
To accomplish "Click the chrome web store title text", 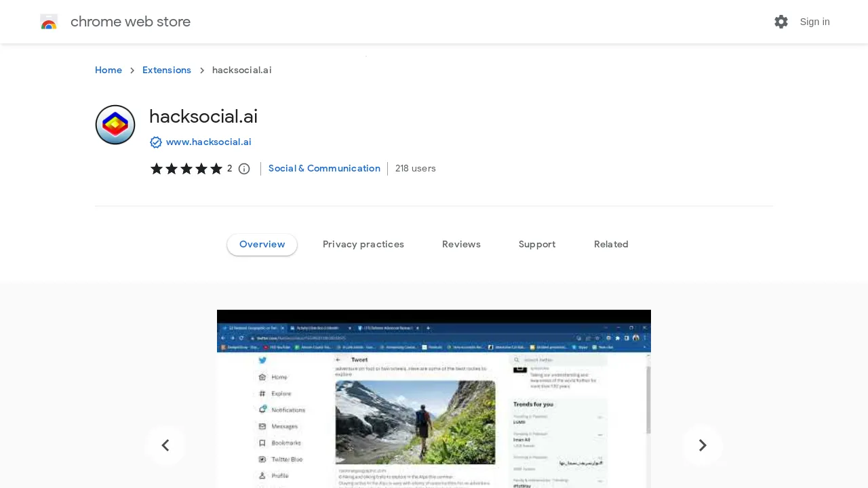I will click(130, 22).
